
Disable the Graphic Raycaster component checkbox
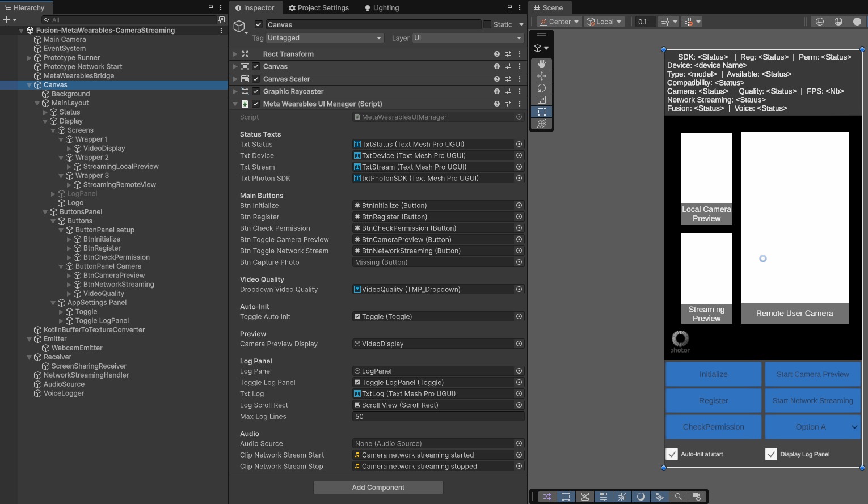pyautogui.click(x=256, y=91)
